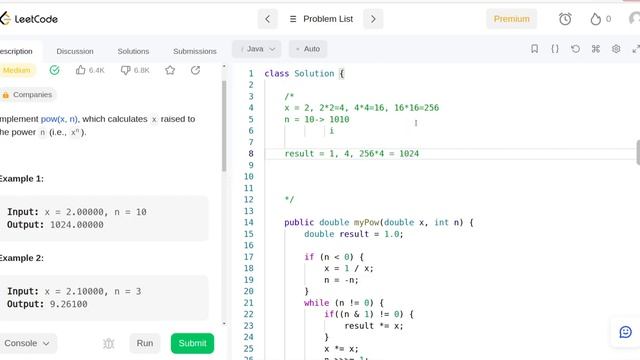Open the Submissions tab

coord(195,51)
